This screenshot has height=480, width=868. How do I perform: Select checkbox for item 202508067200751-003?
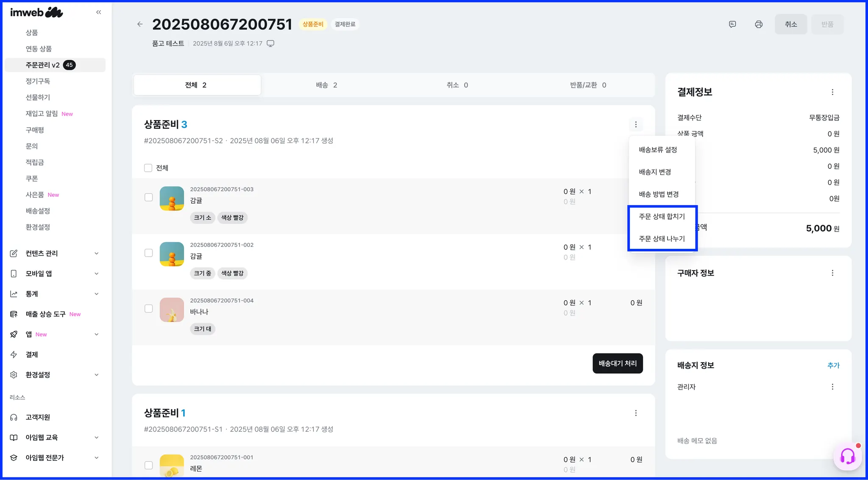click(x=148, y=197)
